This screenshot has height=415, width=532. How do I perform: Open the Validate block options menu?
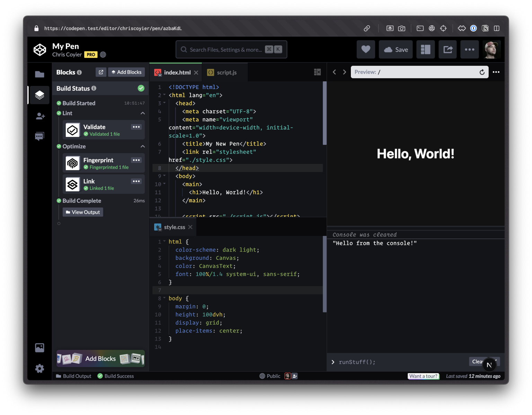(136, 127)
